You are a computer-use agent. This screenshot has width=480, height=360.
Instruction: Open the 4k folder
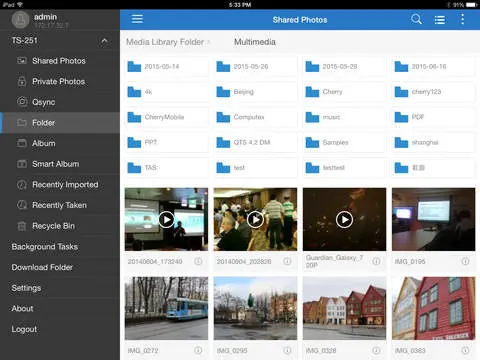pyautogui.click(x=166, y=92)
